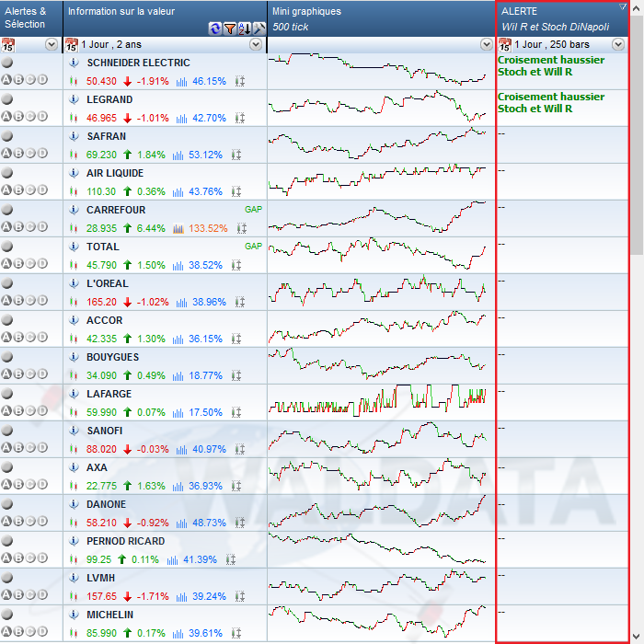Click order book icon in BOUYGUES row

point(236,375)
